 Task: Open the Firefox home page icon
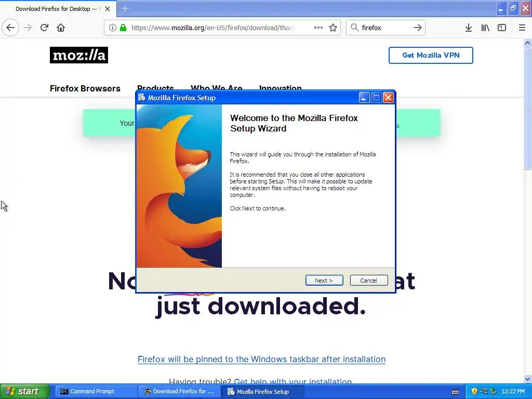(x=61, y=28)
